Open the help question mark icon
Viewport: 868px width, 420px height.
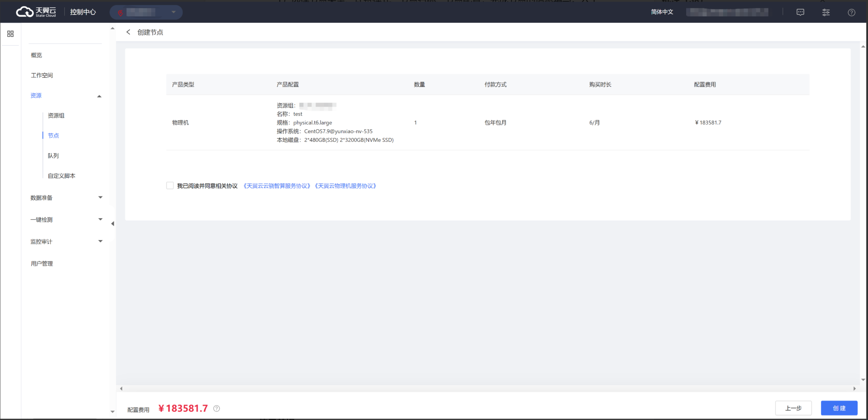click(x=852, y=12)
